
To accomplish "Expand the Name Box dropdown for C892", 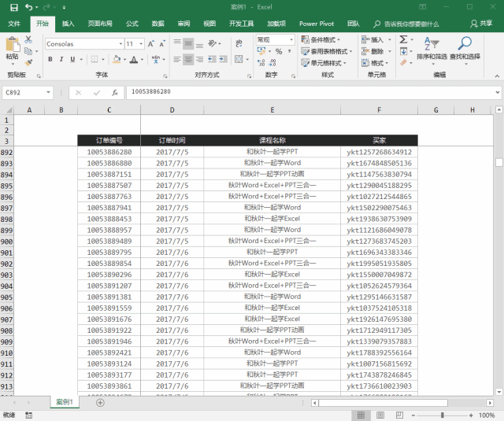I will 48,93.
